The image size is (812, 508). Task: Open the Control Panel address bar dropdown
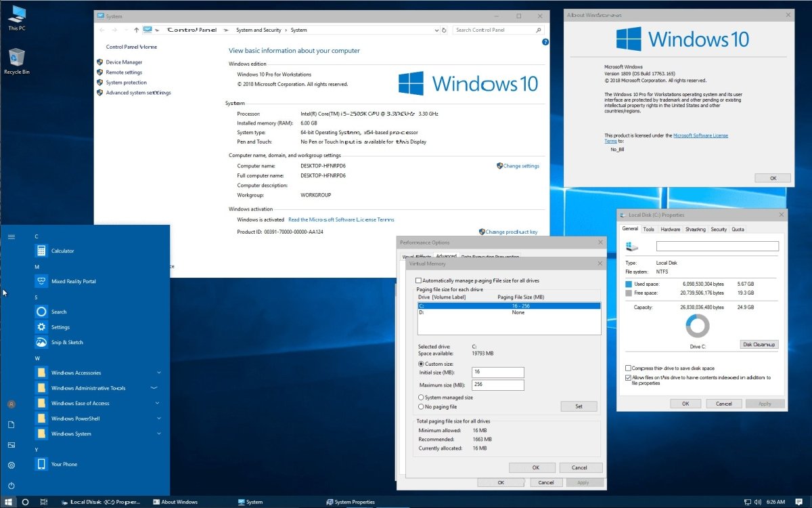coord(436,29)
